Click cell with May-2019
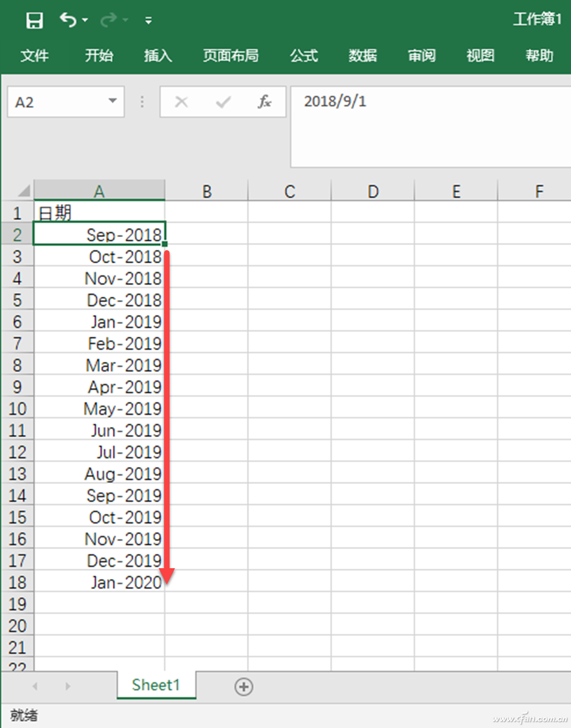Screen dimensions: 571x728 pyautogui.click(x=99, y=408)
